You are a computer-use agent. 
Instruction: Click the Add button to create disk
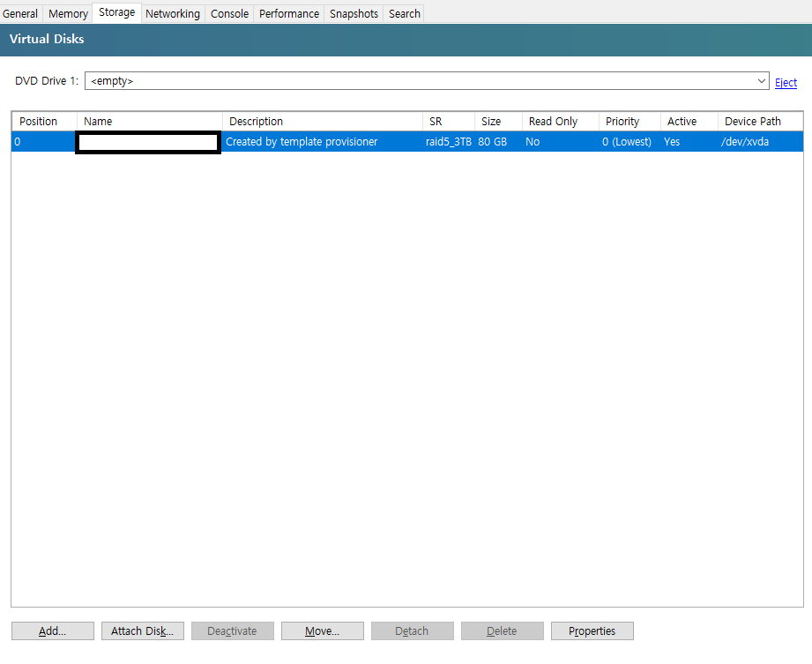(x=52, y=630)
